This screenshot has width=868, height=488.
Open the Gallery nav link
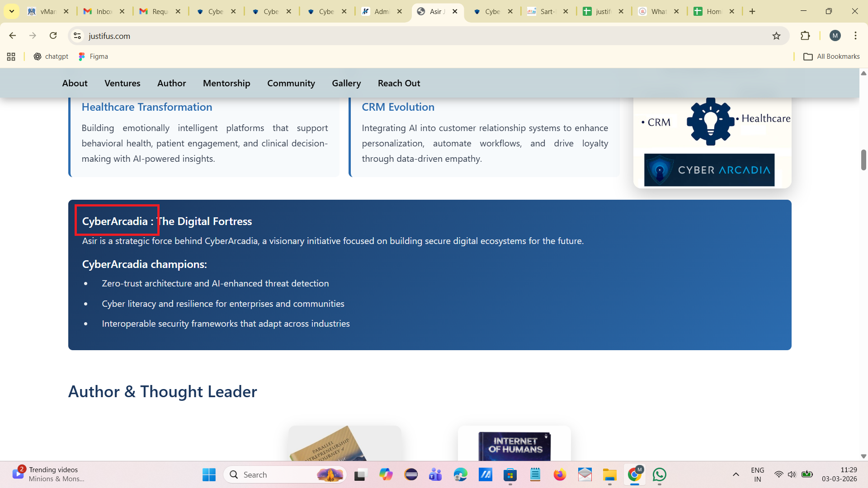pyautogui.click(x=346, y=83)
